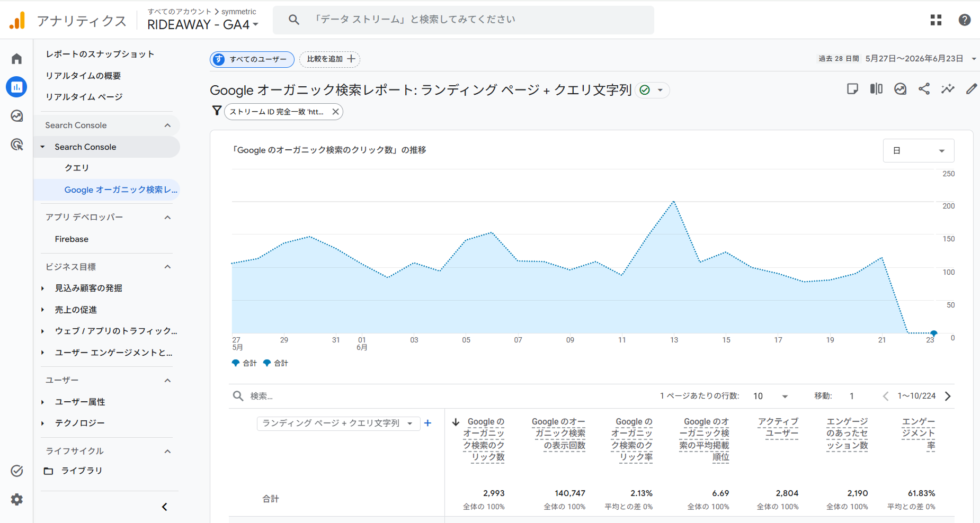Open Admin settings gear
Image resolution: width=980 pixels, height=523 pixels.
[17, 499]
